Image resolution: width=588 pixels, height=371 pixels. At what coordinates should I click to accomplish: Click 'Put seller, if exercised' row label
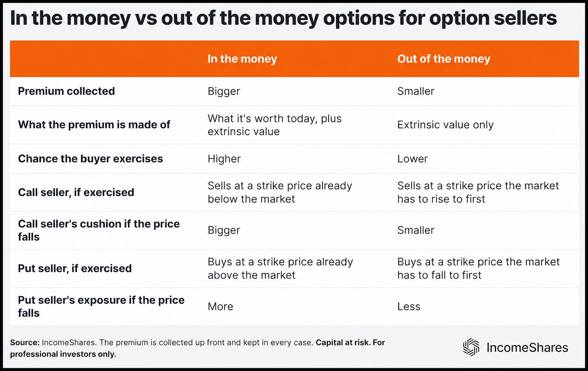75,268
